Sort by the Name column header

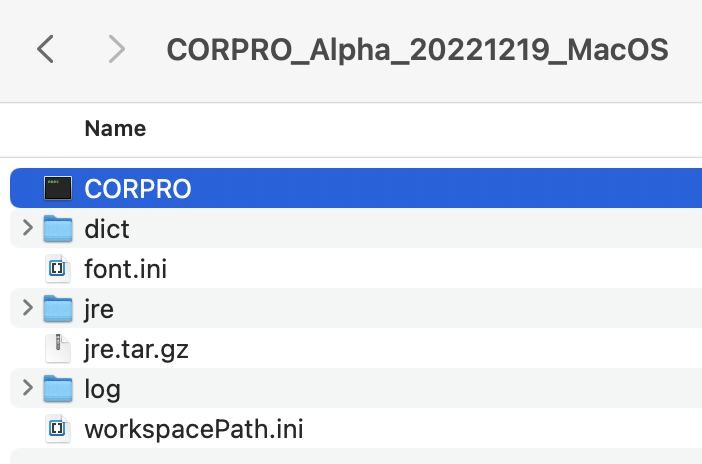point(115,129)
